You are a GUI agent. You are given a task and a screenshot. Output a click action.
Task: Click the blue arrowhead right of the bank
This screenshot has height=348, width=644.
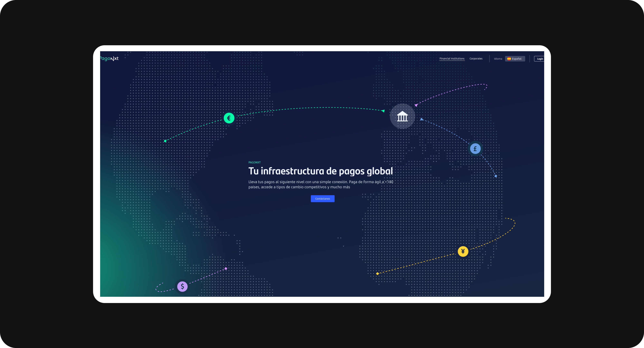[x=421, y=119]
